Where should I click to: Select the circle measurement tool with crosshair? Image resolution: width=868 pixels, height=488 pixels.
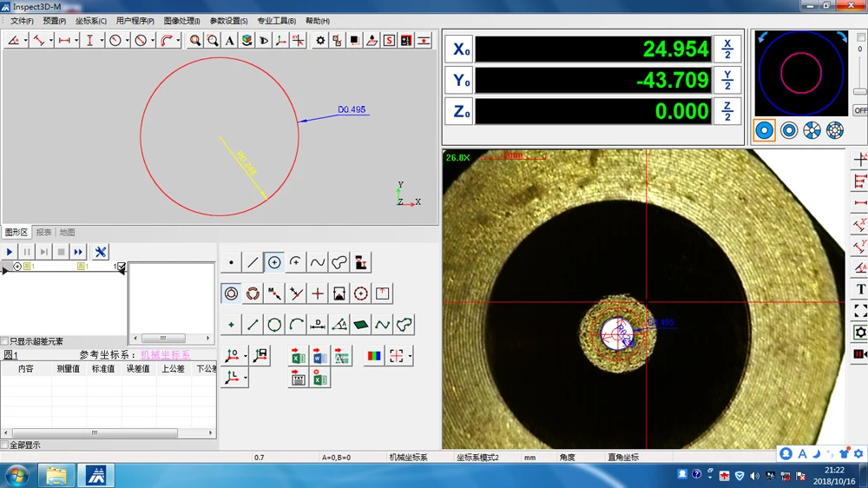[274, 262]
